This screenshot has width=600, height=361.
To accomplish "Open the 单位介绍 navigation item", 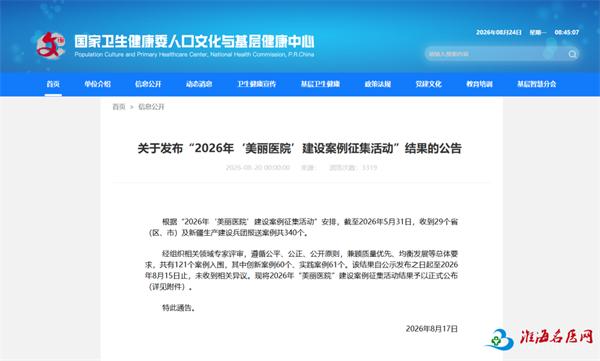I will (x=98, y=84).
